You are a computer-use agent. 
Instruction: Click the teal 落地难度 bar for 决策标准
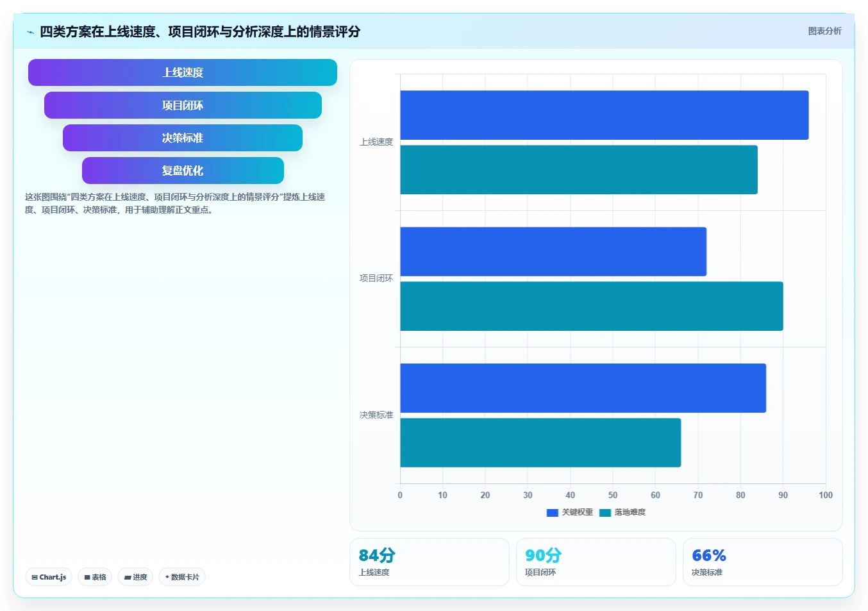pyautogui.click(x=540, y=443)
